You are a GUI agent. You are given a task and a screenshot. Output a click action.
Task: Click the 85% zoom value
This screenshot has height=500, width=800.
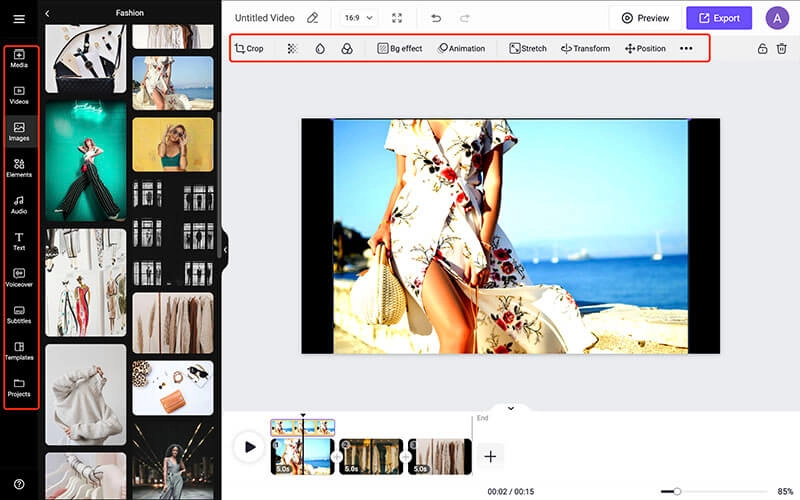tap(785, 491)
